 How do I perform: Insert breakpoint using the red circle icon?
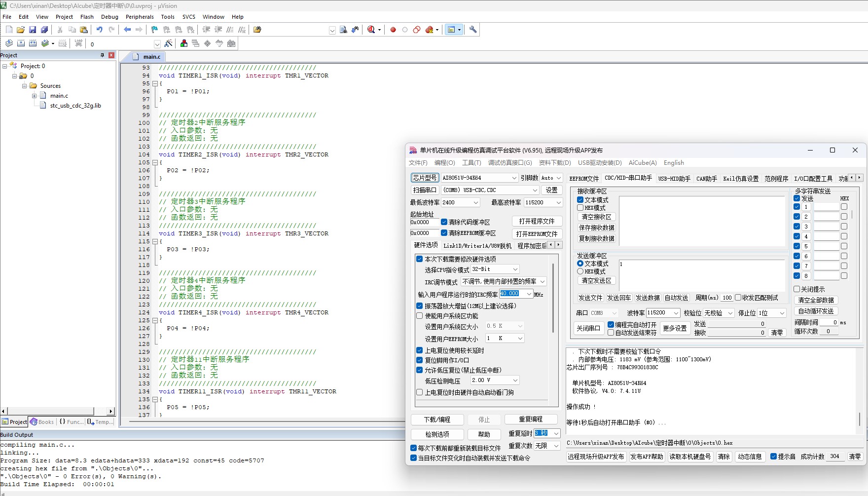tap(393, 30)
